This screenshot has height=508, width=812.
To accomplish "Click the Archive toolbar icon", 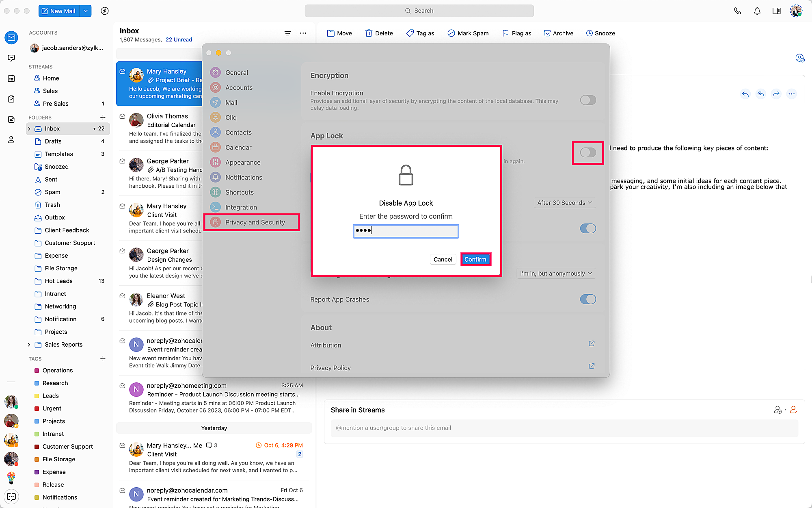I will click(x=547, y=33).
